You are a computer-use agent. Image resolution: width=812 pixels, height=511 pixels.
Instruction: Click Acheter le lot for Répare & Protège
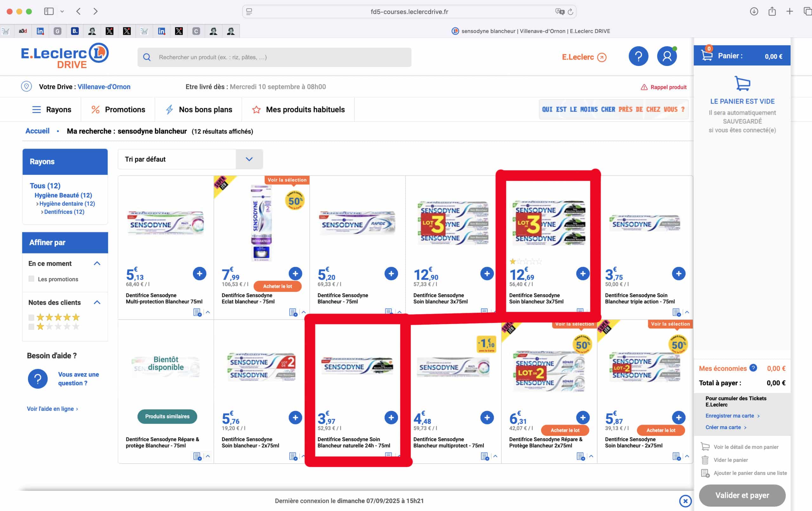(x=565, y=430)
